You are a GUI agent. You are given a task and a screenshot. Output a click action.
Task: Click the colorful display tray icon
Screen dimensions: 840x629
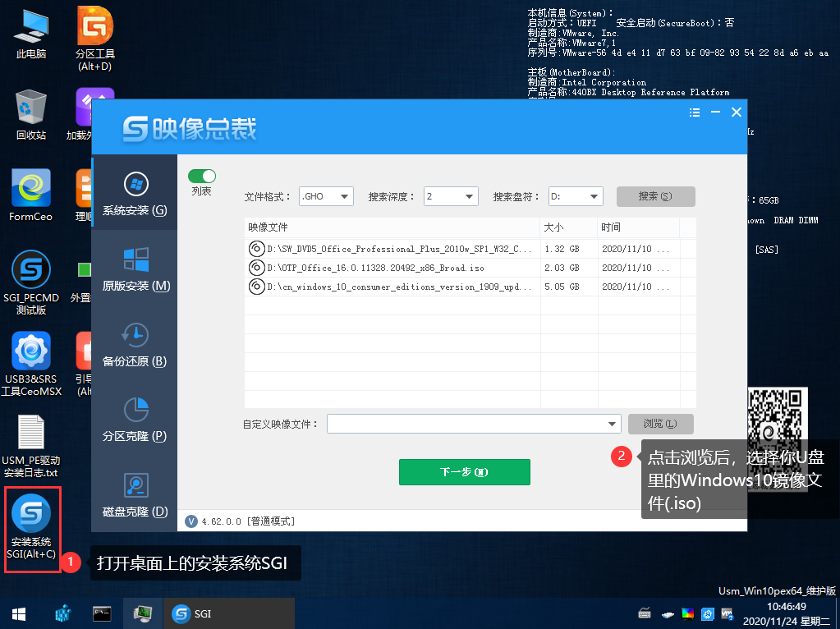point(688,613)
